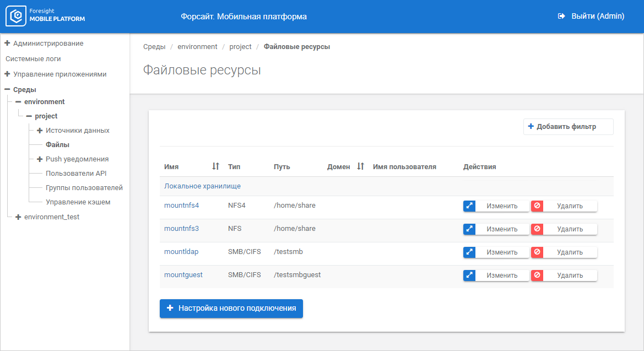This screenshot has height=351, width=644.
Task: Open Системные логи in sidebar
Action: 33,58
